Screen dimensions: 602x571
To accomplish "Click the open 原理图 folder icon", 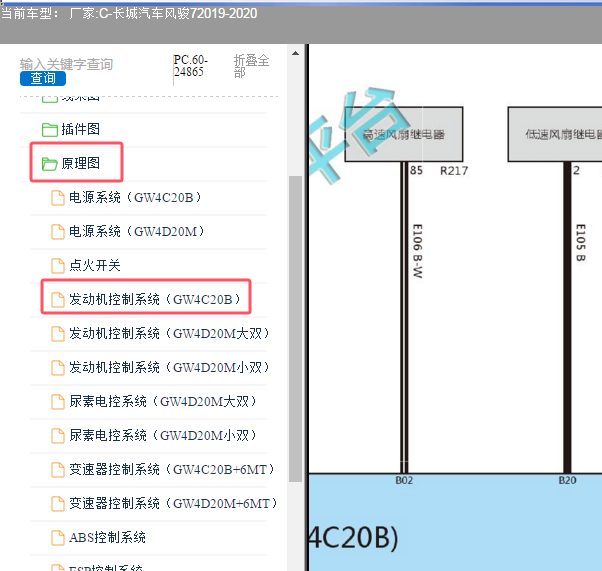I will (50, 164).
